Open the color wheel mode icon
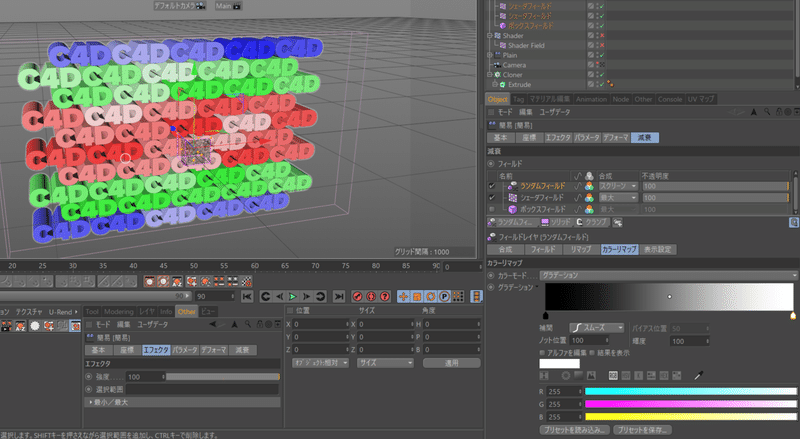800x439 pixels. pos(566,376)
